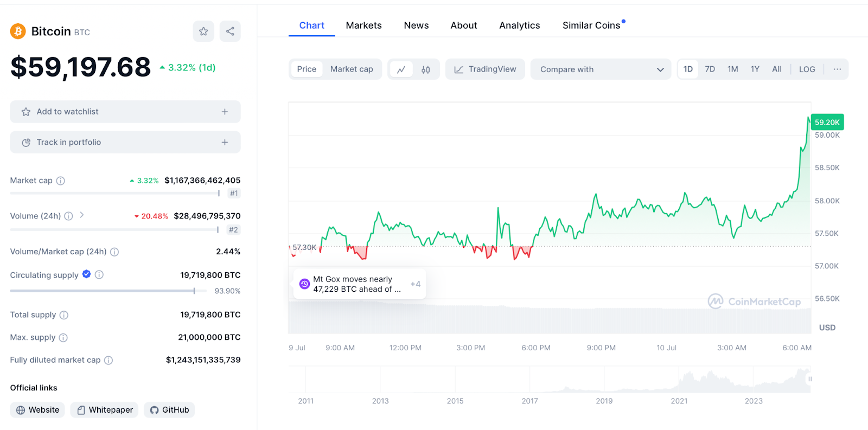Click the plus on Add to watchlist
The height and width of the screenshot is (430, 868).
click(x=225, y=112)
